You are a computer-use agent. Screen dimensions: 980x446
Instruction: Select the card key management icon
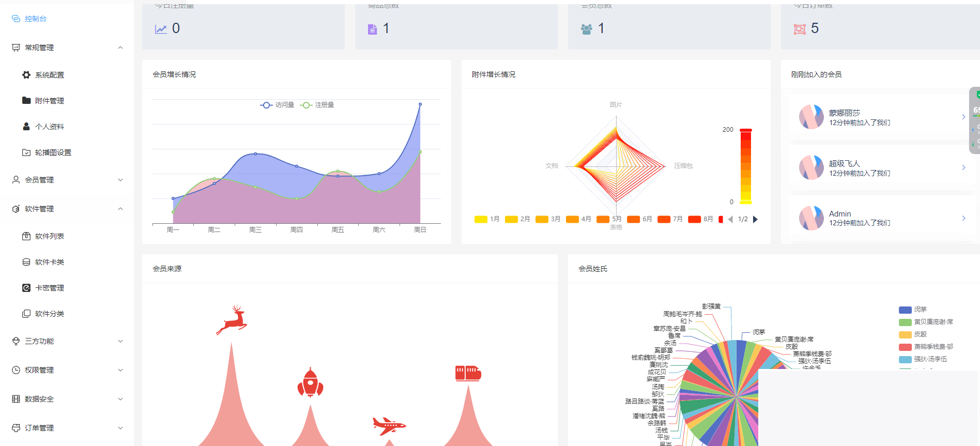point(26,288)
